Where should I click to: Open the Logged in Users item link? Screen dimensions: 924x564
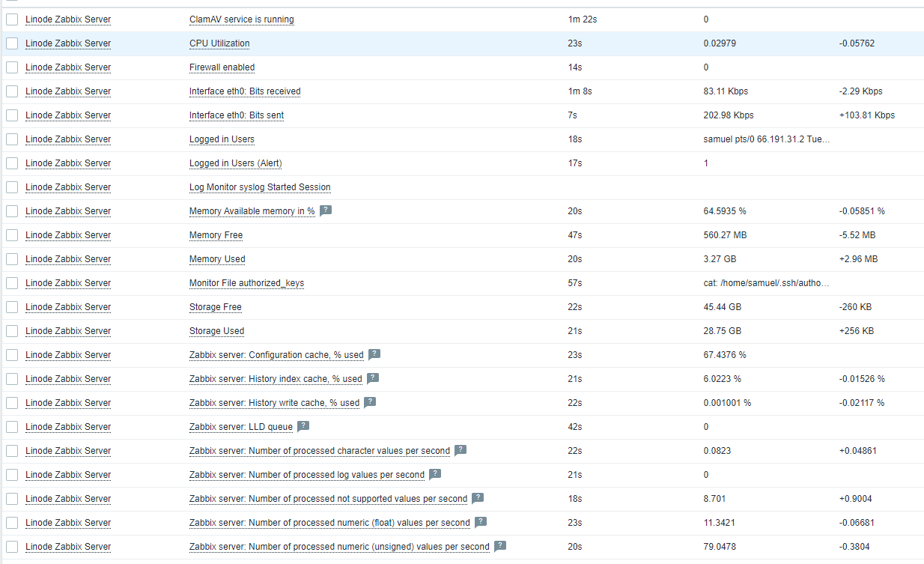pos(222,139)
